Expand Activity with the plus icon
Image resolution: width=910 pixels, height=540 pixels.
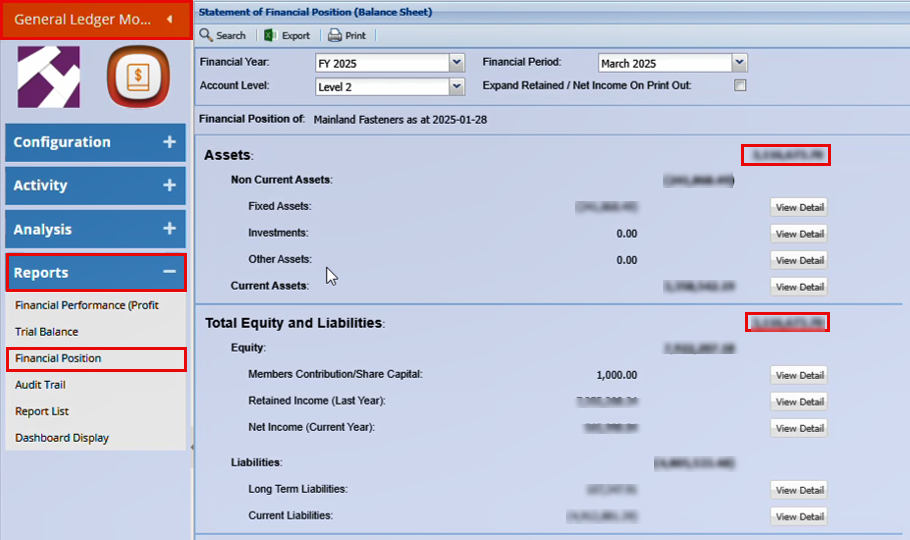click(169, 185)
